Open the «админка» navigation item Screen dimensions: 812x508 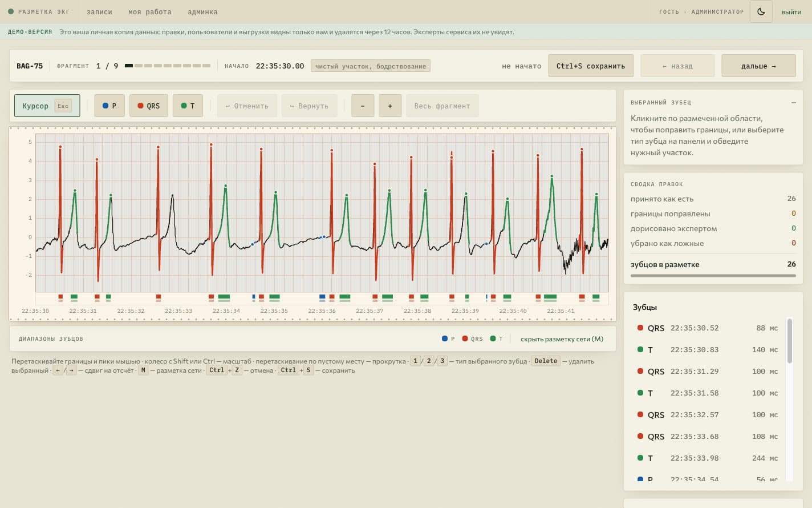pyautogui.click(x=202, y=11)
